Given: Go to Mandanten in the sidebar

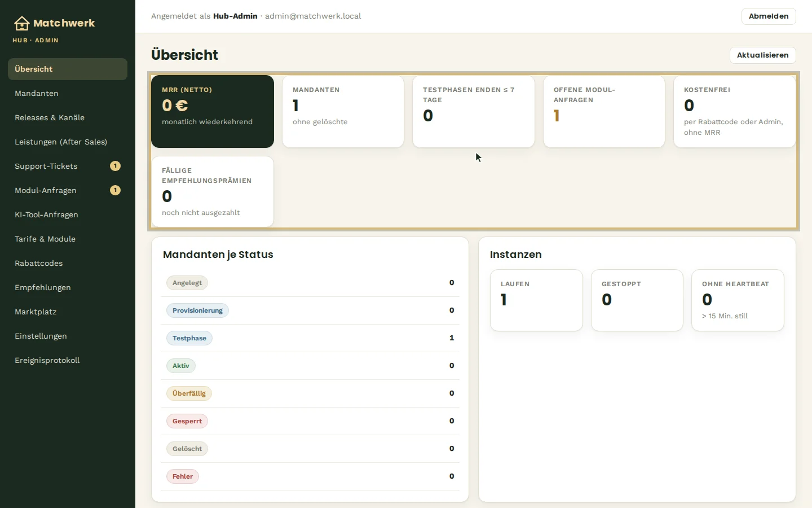Looking at the screenshot, I should point(68,93).
